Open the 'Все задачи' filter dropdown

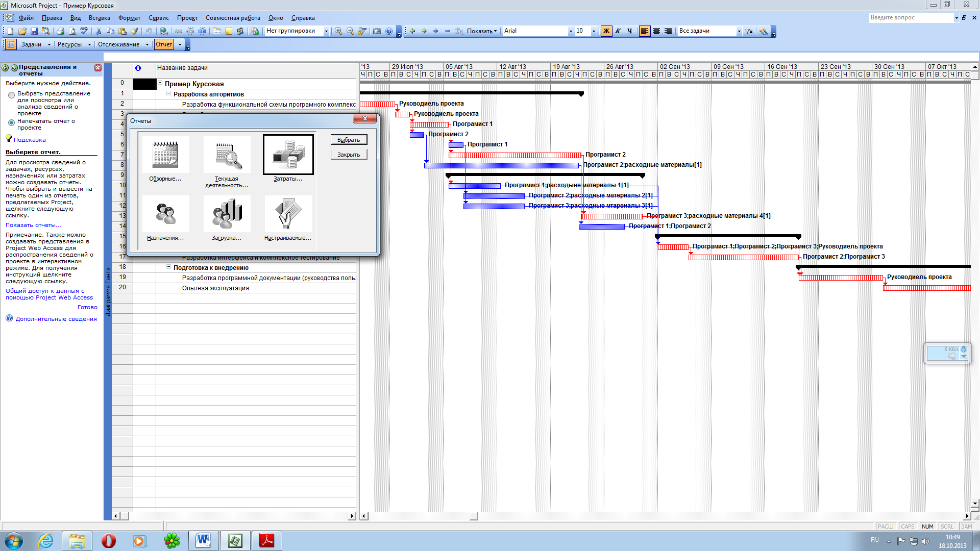(x=739, y=31)
